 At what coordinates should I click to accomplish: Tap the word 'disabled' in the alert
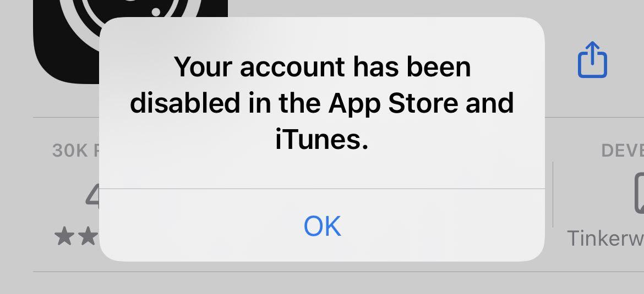[185, 103]
